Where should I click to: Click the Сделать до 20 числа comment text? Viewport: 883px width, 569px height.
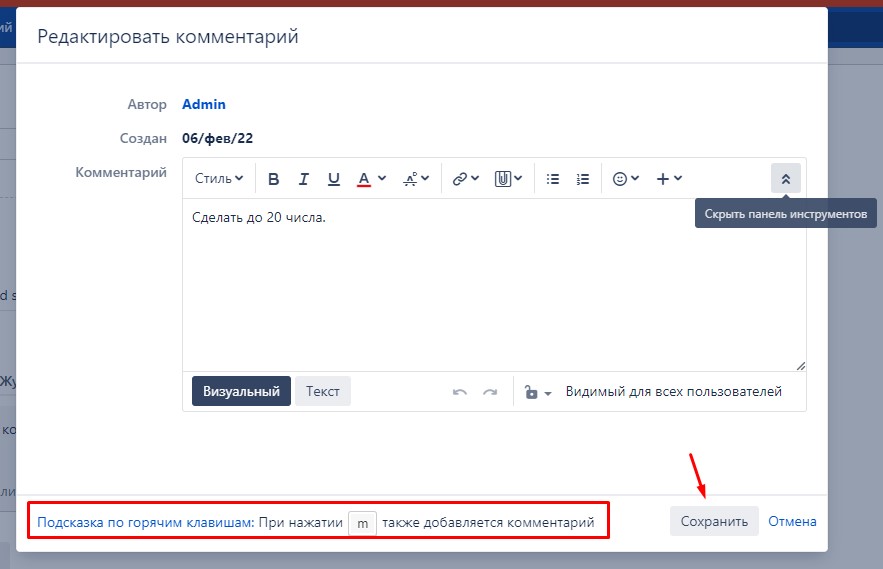259,217
